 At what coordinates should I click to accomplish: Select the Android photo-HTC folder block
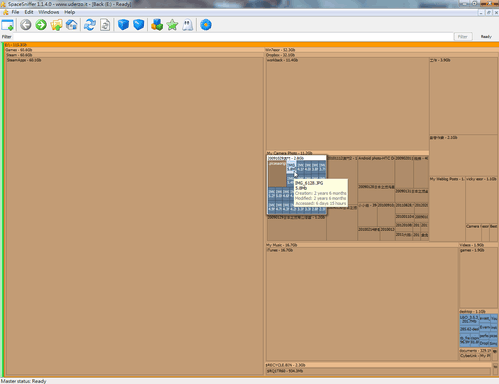tap(376, 169)
